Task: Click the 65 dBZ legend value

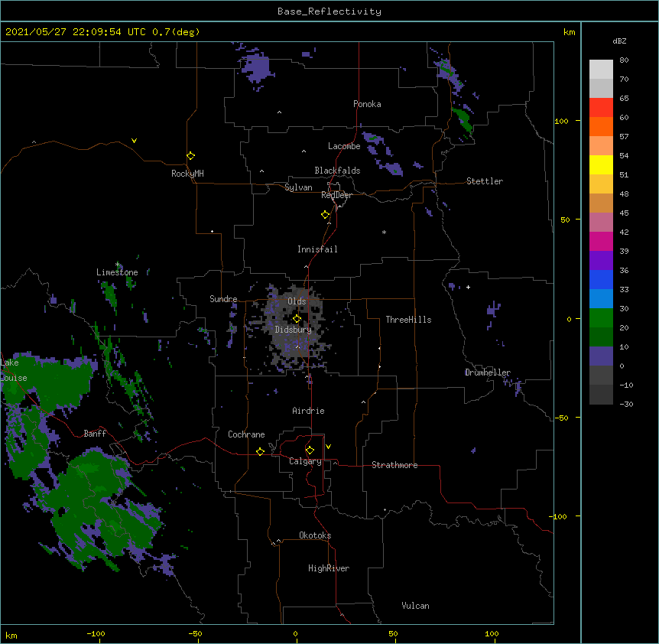Action: coord(624,99)
